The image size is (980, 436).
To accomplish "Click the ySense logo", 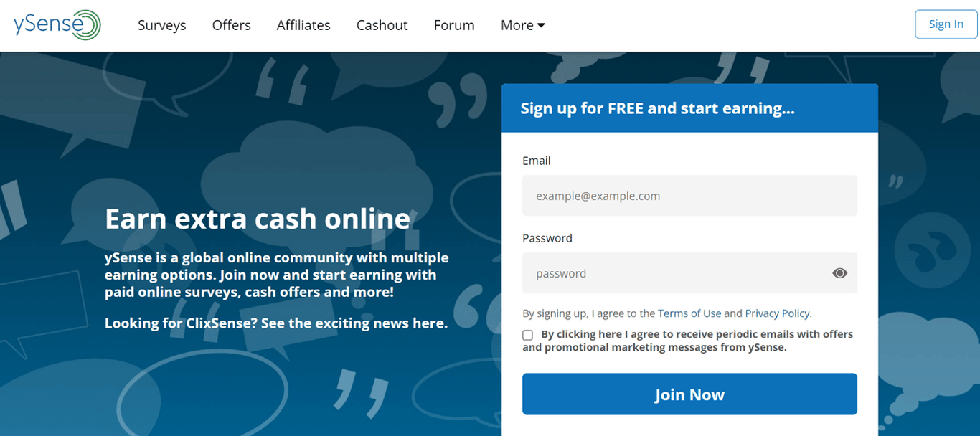I will 57,25.
